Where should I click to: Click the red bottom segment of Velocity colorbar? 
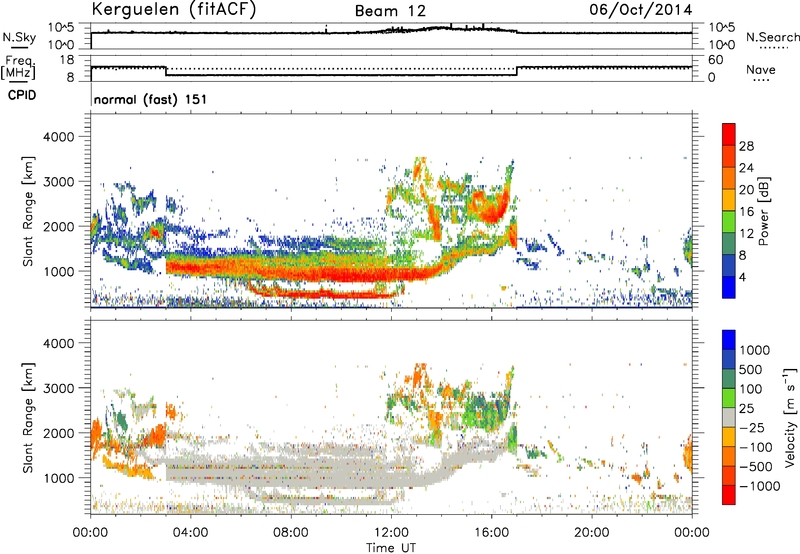[729, 495]
